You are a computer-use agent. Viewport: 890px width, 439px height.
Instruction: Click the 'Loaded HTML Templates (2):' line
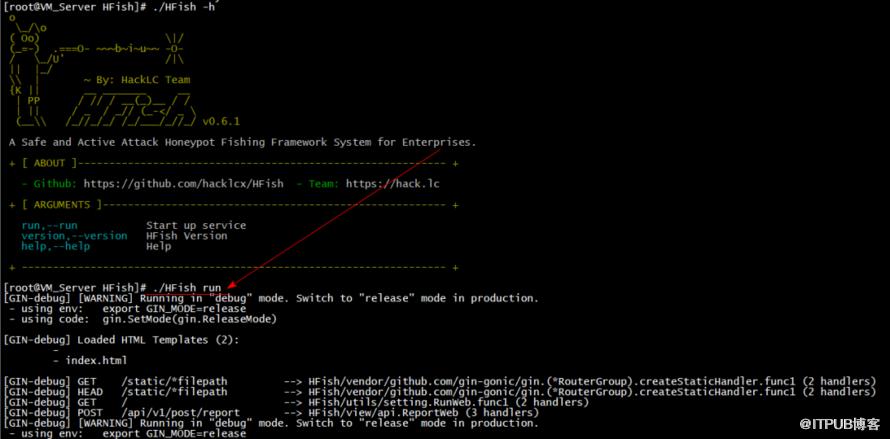point(158,340)
